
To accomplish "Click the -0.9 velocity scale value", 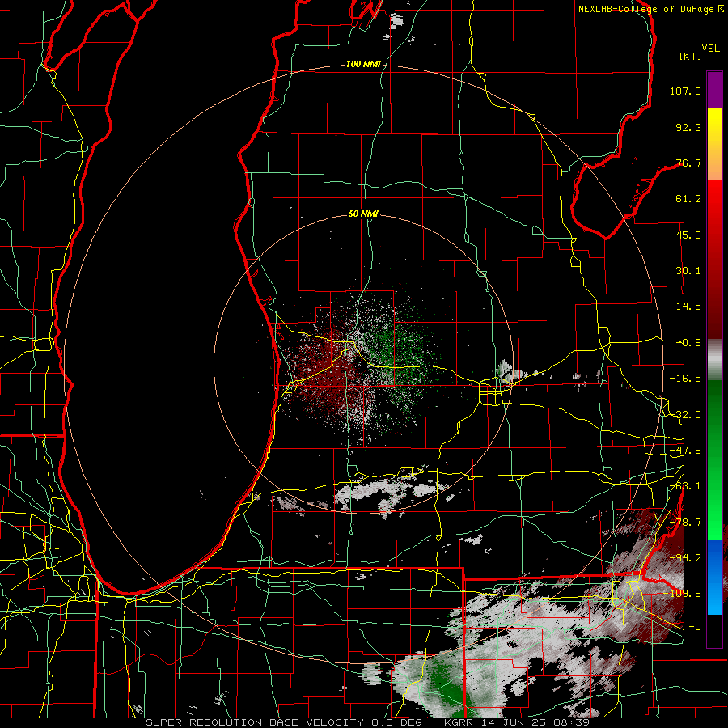I will pos(689,343).
